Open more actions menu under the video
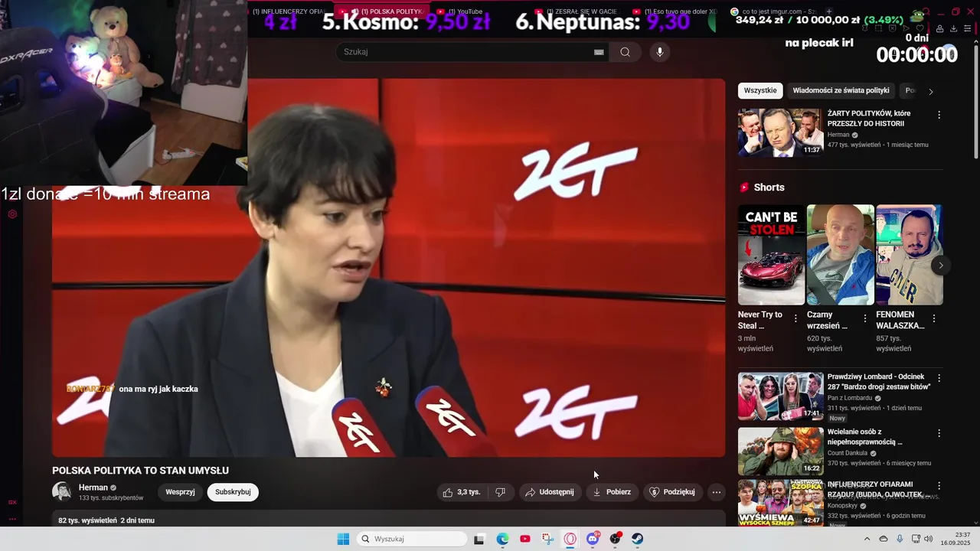Image resolution: width=980 pixels, height=551 pixels. (x=717, y=492)
